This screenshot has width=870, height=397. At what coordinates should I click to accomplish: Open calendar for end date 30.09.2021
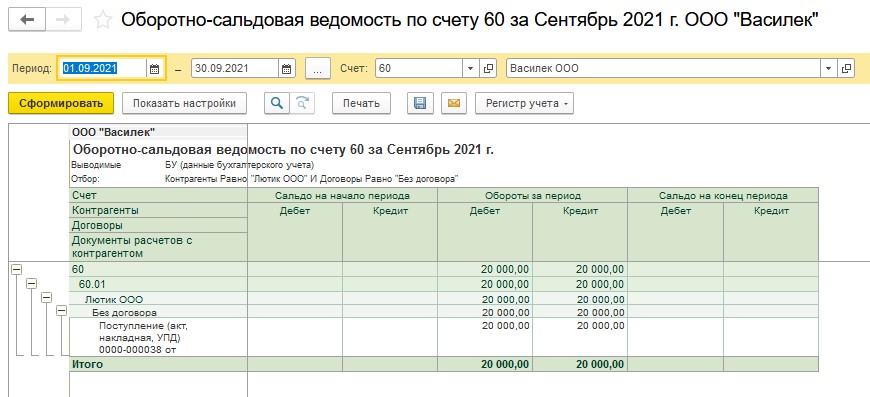click(x=286, y=69)
